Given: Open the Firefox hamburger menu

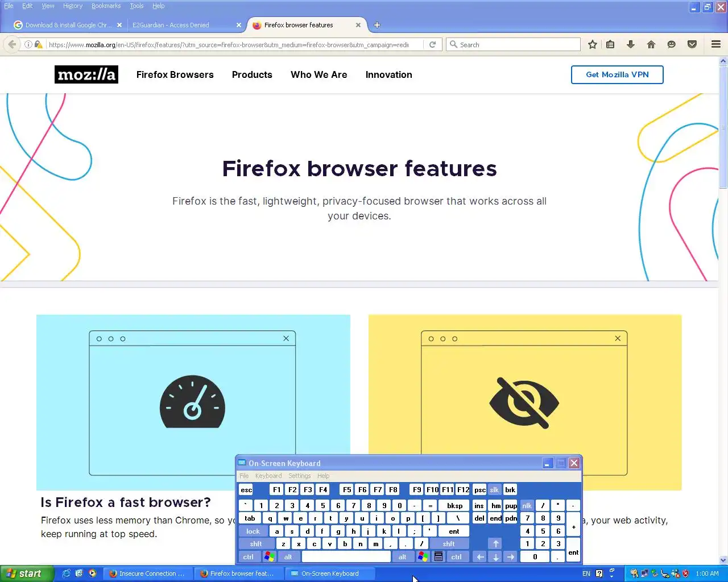Looking at the screenshot, I should click(716, 44).
